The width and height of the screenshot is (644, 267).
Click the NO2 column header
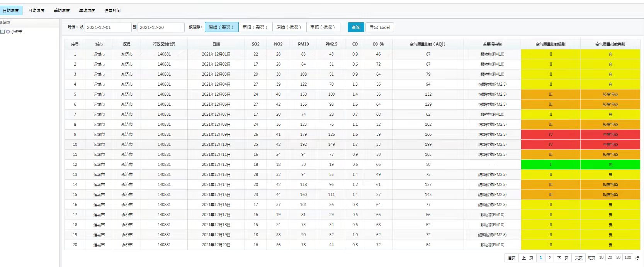click(x=278, y=44)
